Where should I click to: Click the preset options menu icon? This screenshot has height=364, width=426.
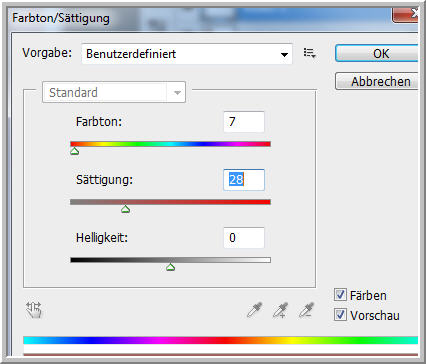coord(310,53)
